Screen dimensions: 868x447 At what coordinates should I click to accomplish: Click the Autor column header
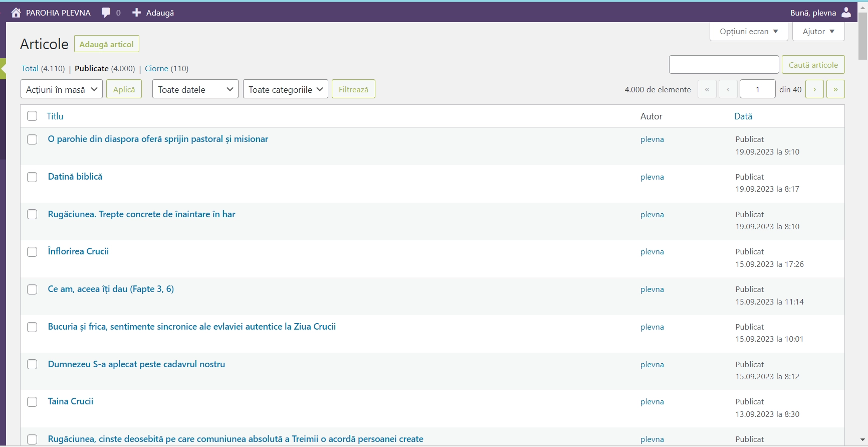651,116
